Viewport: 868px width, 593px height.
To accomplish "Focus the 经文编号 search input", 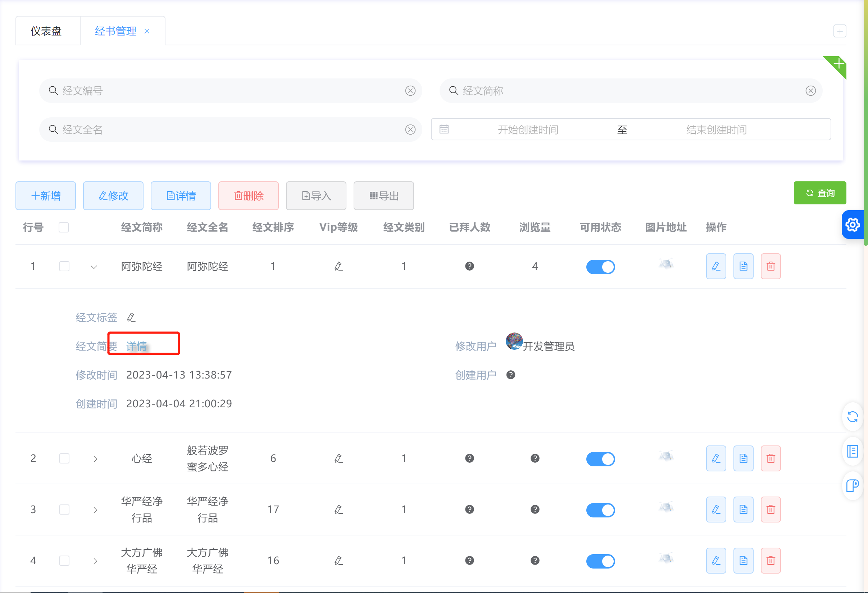I will click(x=231, y=91).
